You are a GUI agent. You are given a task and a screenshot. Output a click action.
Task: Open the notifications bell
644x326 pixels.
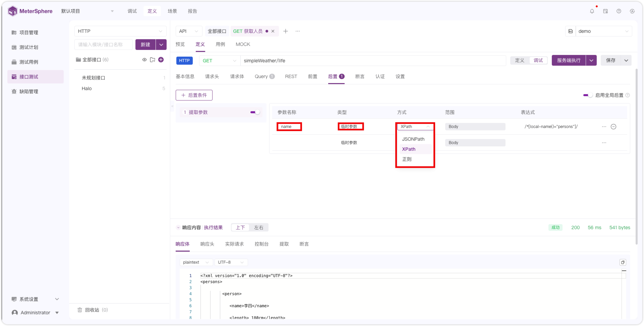592,11
